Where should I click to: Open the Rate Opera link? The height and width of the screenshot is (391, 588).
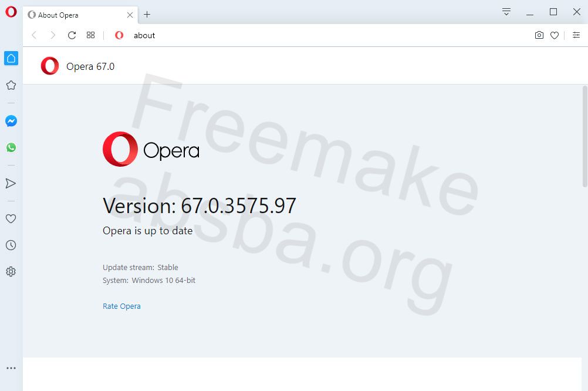[x=121, y=306]
